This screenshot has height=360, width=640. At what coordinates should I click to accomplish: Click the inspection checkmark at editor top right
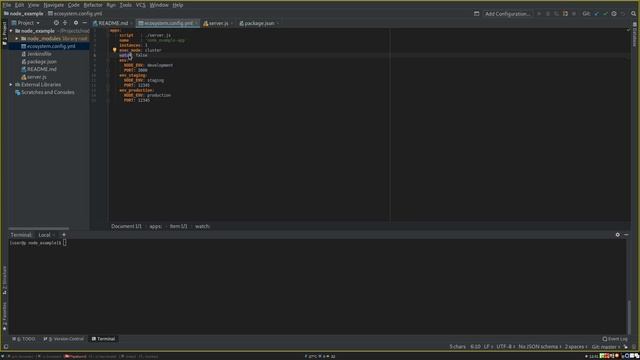pyautogui.click(x=628, y=30)
